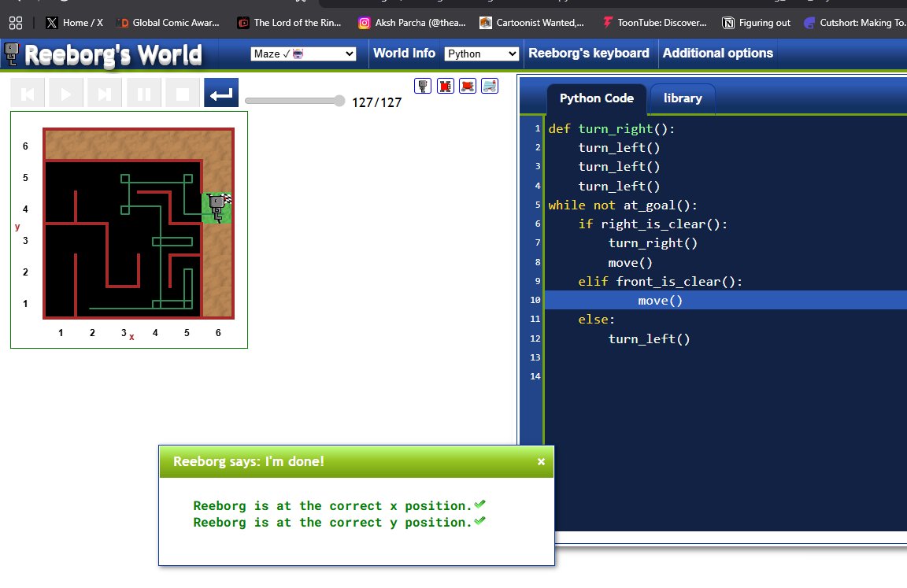This screenshot has height=588, width=907.
Task: Click the play program button
Action: (x=66, y=93)
